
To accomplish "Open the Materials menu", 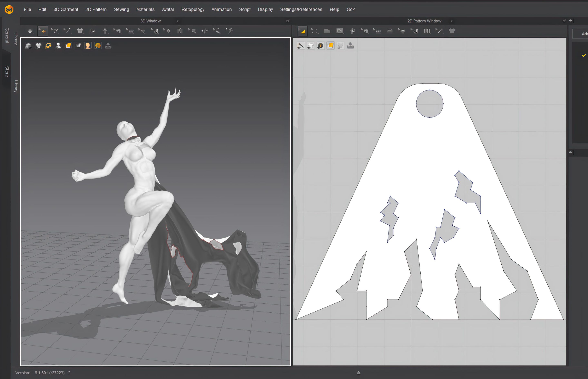I will tap(145, 9).
